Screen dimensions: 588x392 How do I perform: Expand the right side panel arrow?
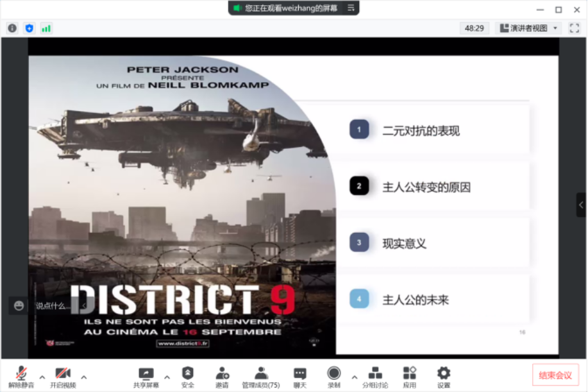581,205
